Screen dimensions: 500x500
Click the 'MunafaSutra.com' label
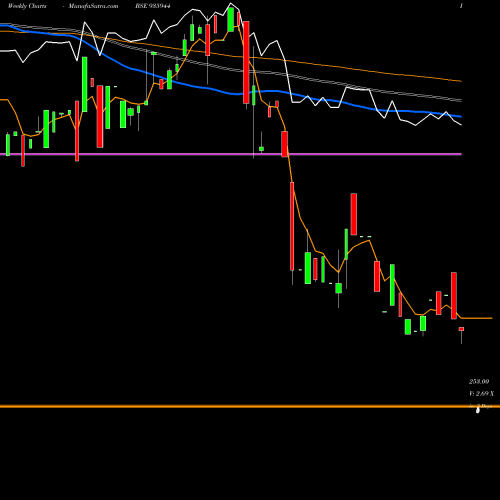point(93,6)
